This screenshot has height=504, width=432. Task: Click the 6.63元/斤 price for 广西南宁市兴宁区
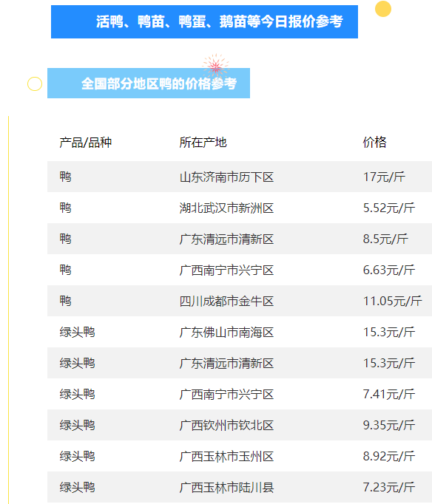tap(389, 270)
